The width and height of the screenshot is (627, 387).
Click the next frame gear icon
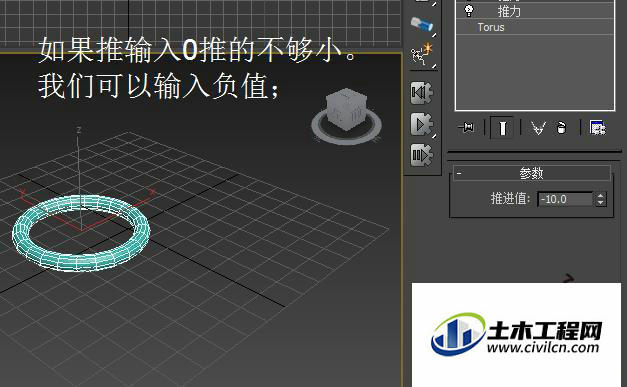tap(421, 155)
